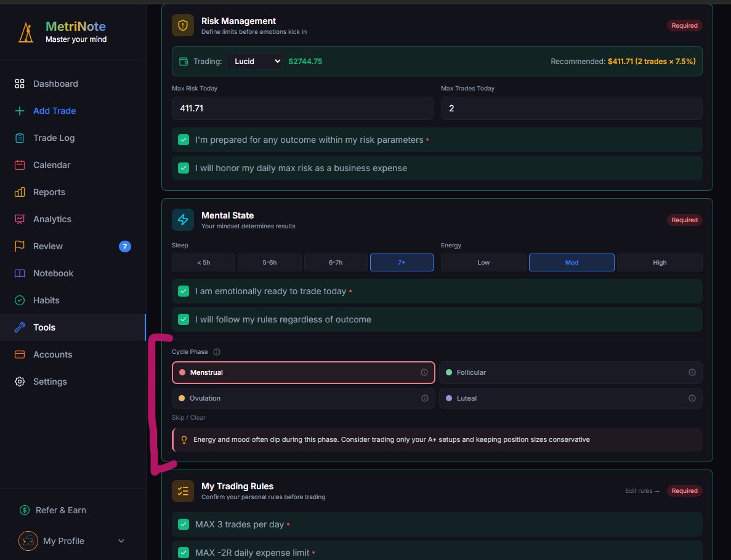Image resolution: width=731 pixels, height=560 pixels.
Task: Click the wallet icon beside Trading
Action: click(x=184, y=62)
